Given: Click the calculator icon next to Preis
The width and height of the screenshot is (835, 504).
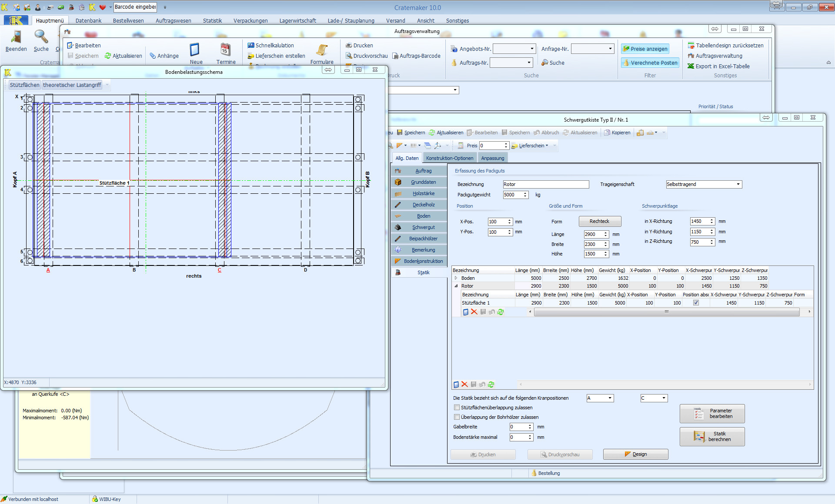Looking at the screenshot, I should (461, 146).
